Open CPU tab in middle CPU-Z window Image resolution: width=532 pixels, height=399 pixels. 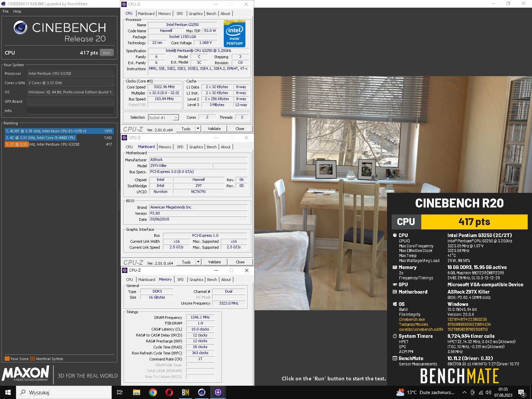pos(129,147)
